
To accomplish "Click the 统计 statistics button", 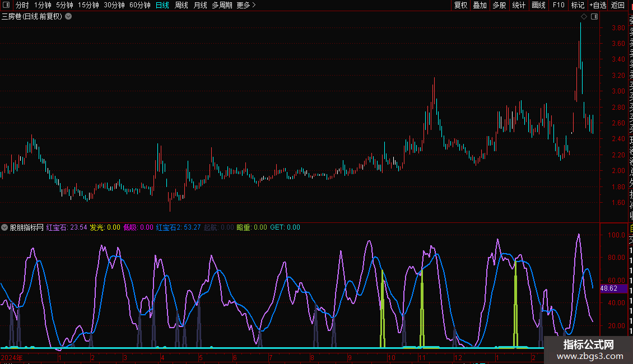I will (x=519, y=5).
